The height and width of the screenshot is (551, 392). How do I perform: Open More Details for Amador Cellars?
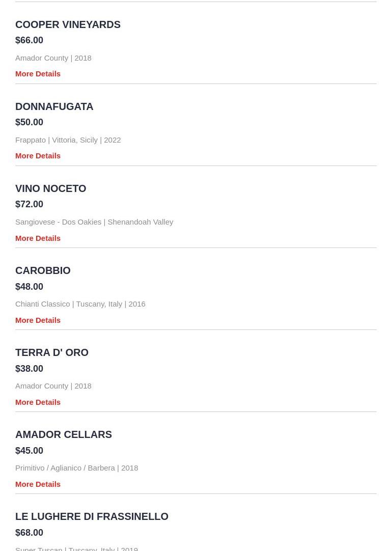click(38, 484)
